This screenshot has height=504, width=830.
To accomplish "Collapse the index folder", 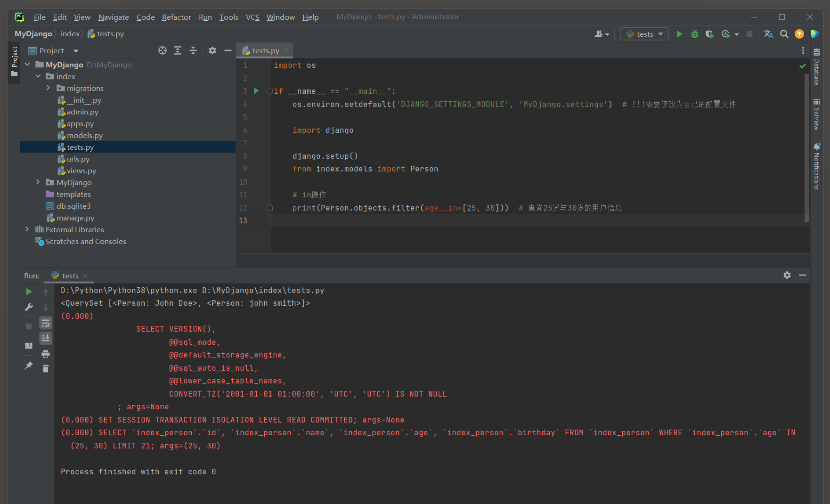I will tap(38, 76).
